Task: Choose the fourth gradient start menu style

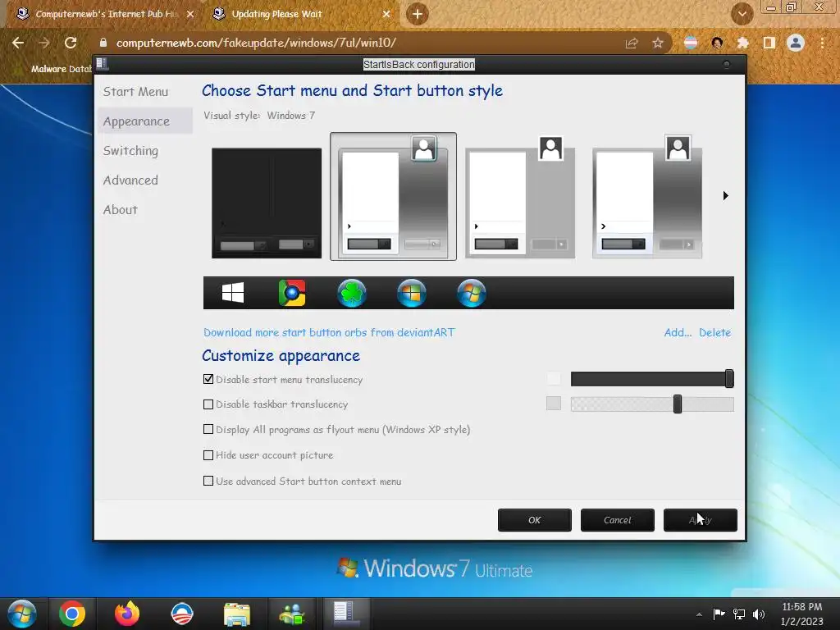Action: point(647,197)
